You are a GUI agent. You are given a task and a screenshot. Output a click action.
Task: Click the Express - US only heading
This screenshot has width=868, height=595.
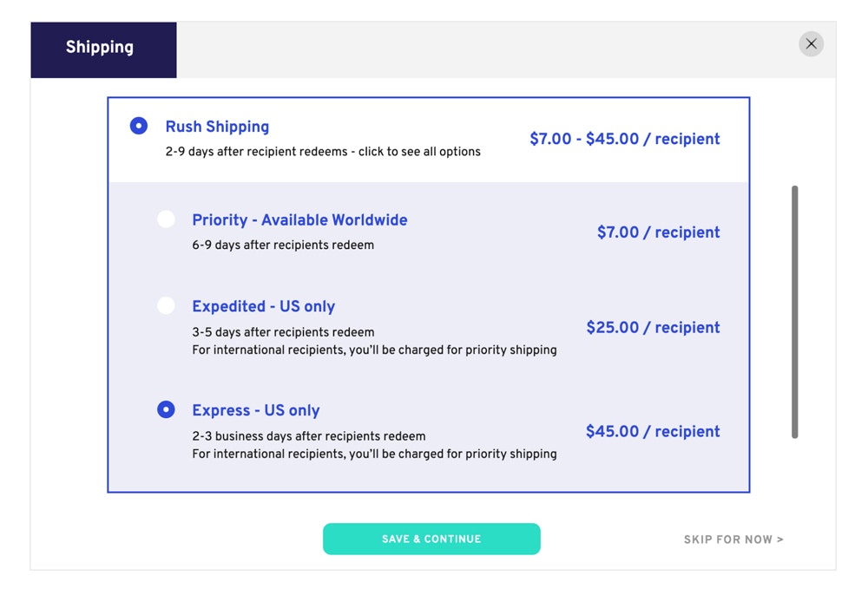[x=255, y=410]
